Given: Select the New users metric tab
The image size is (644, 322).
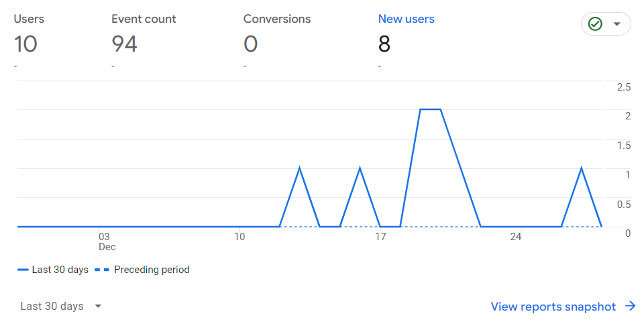Looking at the screenshot, I should (406, 19).
